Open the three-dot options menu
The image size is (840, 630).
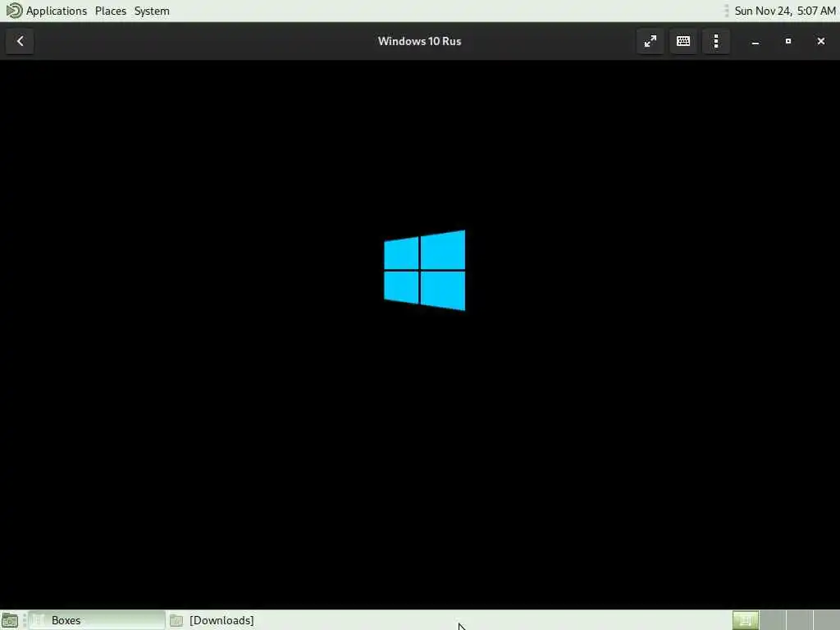[716, 41]
